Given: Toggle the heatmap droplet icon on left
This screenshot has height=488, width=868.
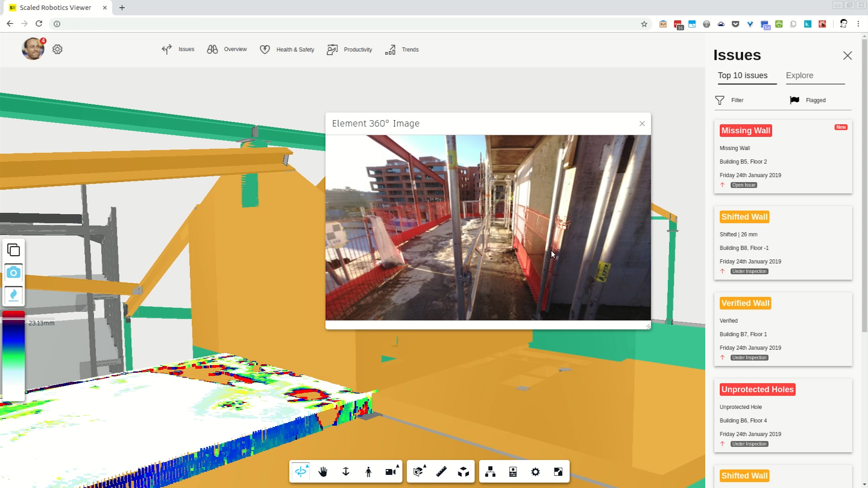Looking at the screenshot, I should coord(14,296).
